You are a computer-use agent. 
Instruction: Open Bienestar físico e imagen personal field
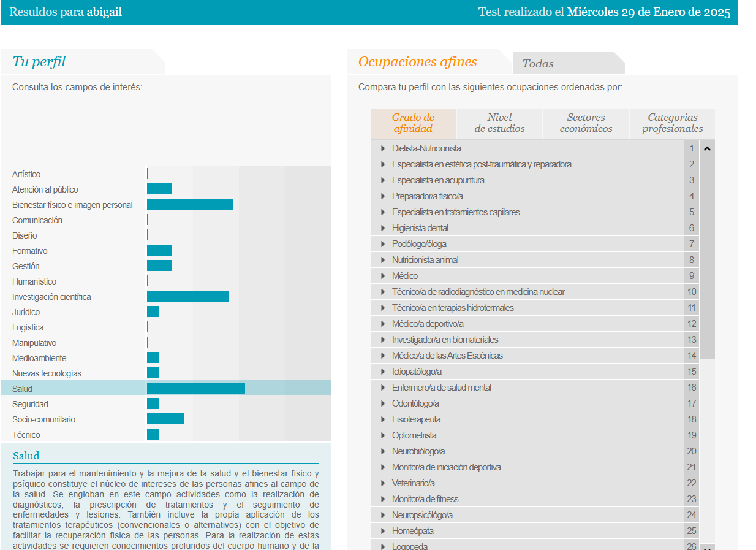(72, 205)
